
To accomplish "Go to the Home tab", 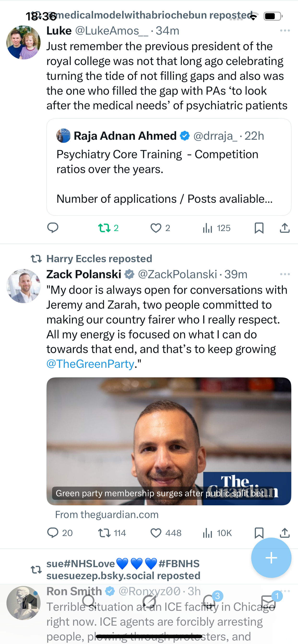I will (x=30, y=602).
